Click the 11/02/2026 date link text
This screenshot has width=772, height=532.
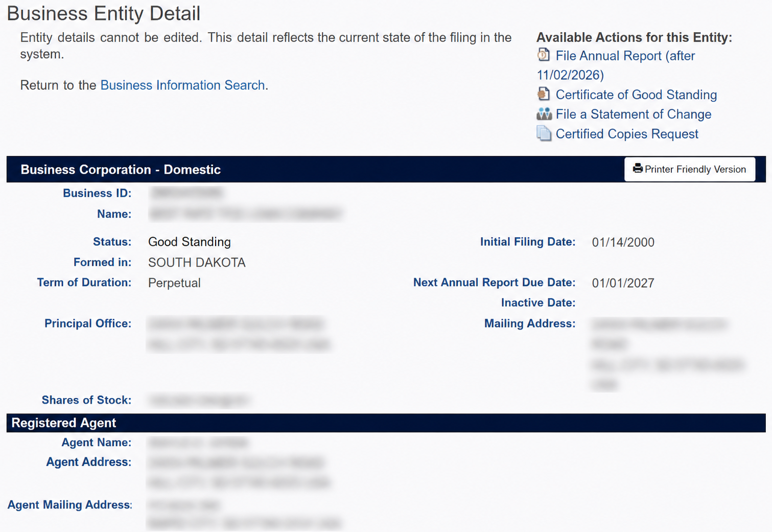[570, 75]
